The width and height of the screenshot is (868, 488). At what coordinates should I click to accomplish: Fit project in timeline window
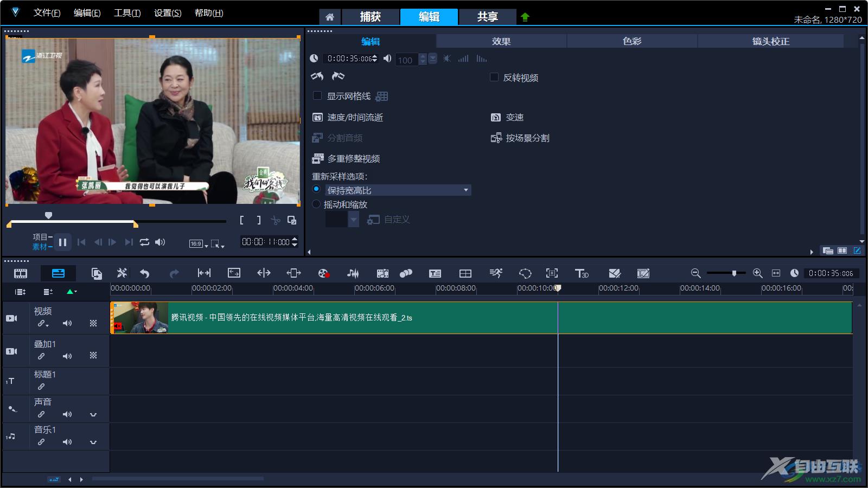(x=776, y=273)
